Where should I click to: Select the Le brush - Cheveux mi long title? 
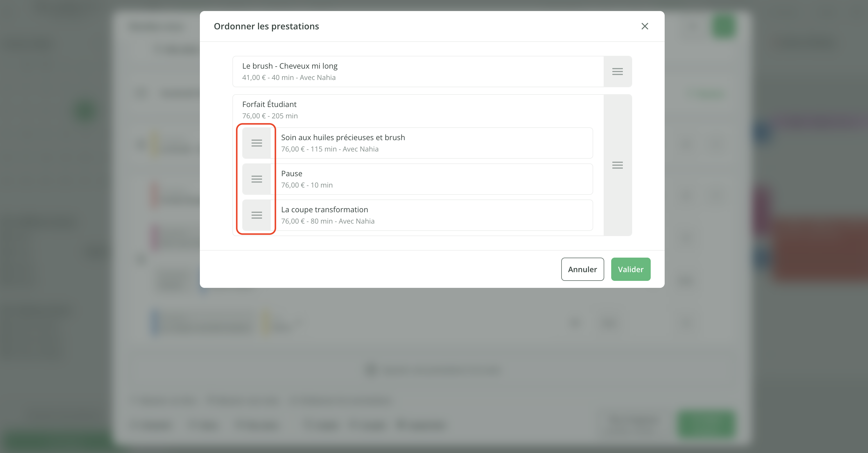pos(289,66)
